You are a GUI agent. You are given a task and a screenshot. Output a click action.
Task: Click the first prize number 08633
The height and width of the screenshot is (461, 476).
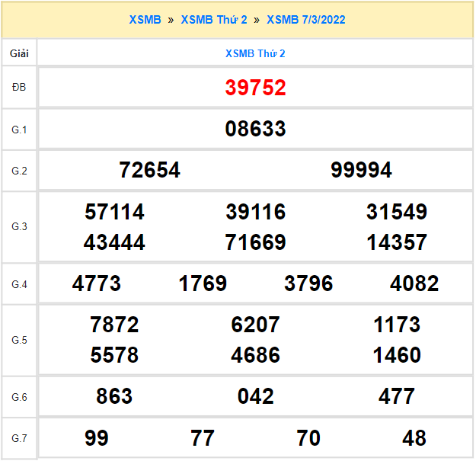tap(255, 129)
